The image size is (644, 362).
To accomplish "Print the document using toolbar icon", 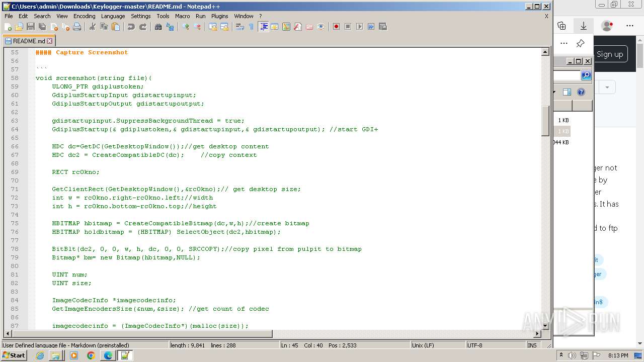I will pos(77,27).
